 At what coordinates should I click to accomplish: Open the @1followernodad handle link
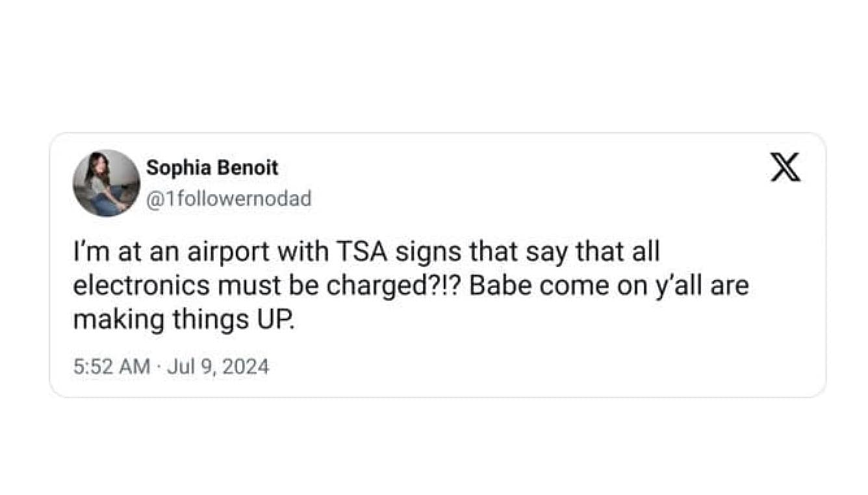coord(229,198)
